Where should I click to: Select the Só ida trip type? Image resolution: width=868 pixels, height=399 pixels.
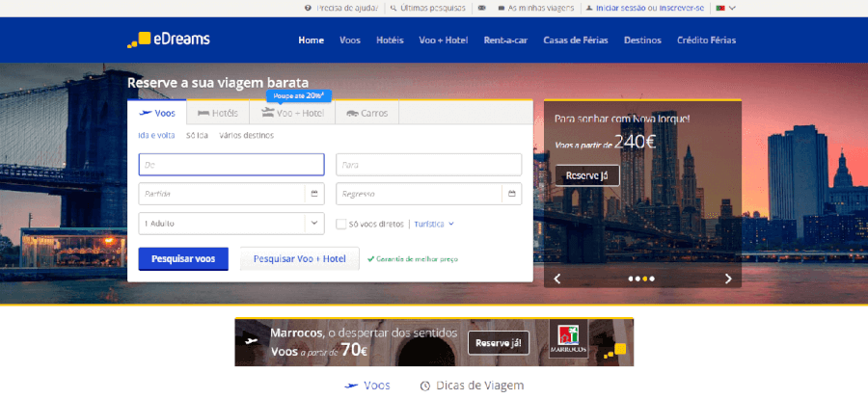[197, 135]
